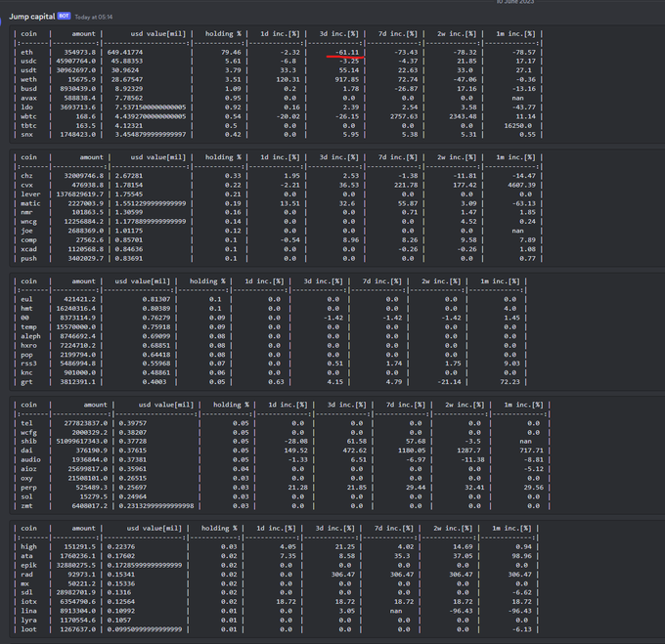Viewport: 665px width, 644px height.
Task: Select weth 1d inc value '120.31'
Action: click(288, 80)
